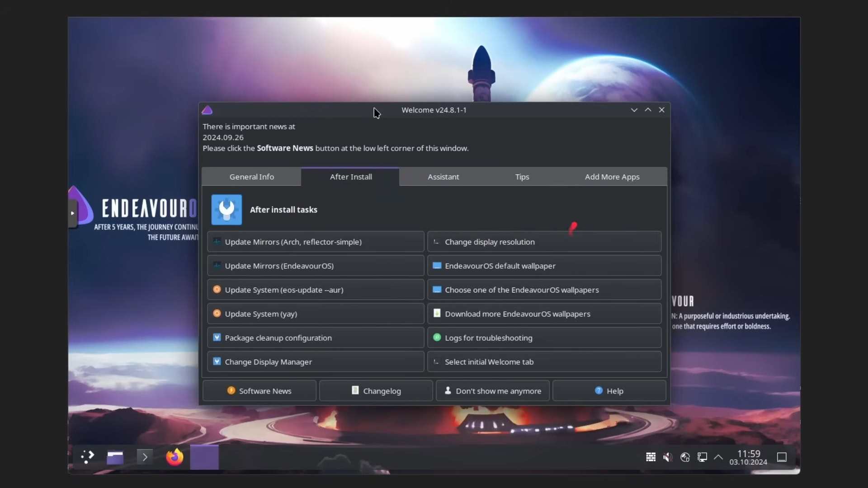Viewport: 868px width, 488px height.
Task: Open Firefox browser from taskbar
Action: pyautogui.click(x=175, y=456)
